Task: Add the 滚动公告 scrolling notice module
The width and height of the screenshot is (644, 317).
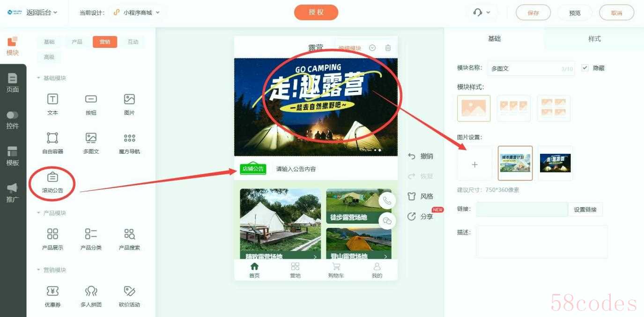Action: tap(52, 178)
